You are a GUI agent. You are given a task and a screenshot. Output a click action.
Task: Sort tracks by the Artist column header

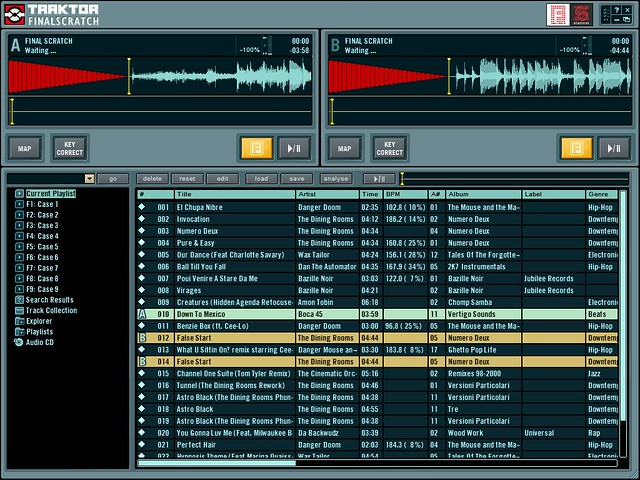point(326,194)
